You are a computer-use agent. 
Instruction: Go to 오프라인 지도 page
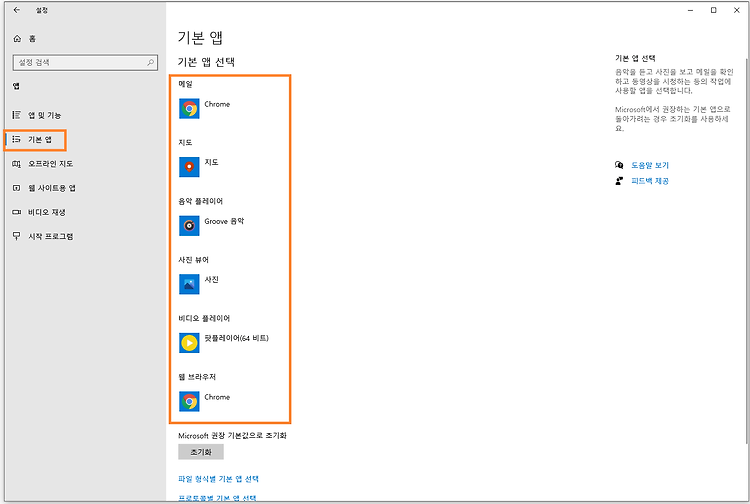click(50, 164)
